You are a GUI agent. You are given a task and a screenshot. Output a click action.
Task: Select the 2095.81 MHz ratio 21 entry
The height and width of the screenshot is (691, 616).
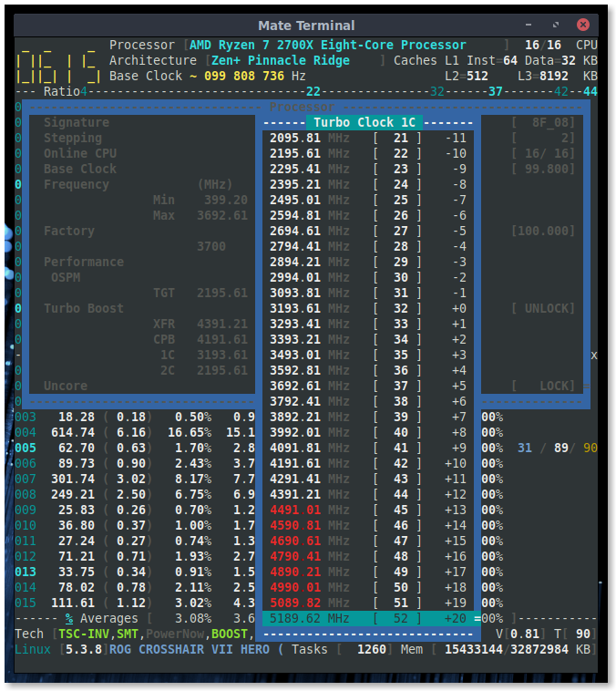coord(368,138)
